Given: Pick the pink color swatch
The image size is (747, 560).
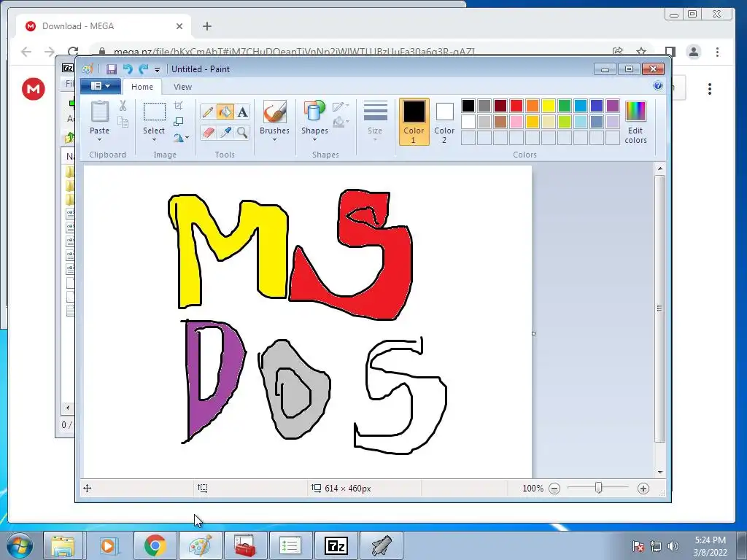Looking at the screenshot, I should click(516, 122).
